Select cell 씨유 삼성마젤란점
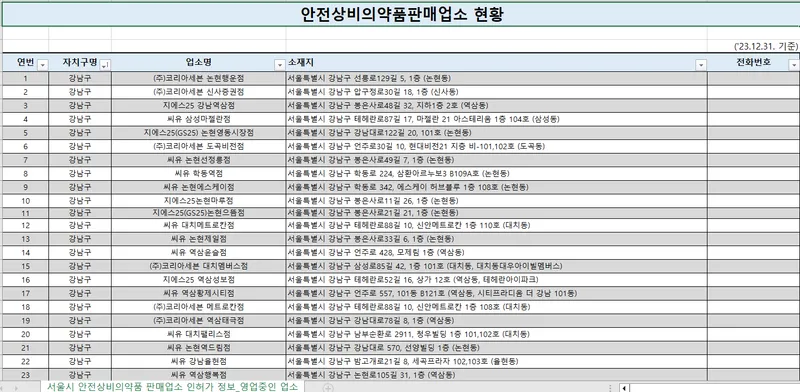 click(x=198, y=119)
